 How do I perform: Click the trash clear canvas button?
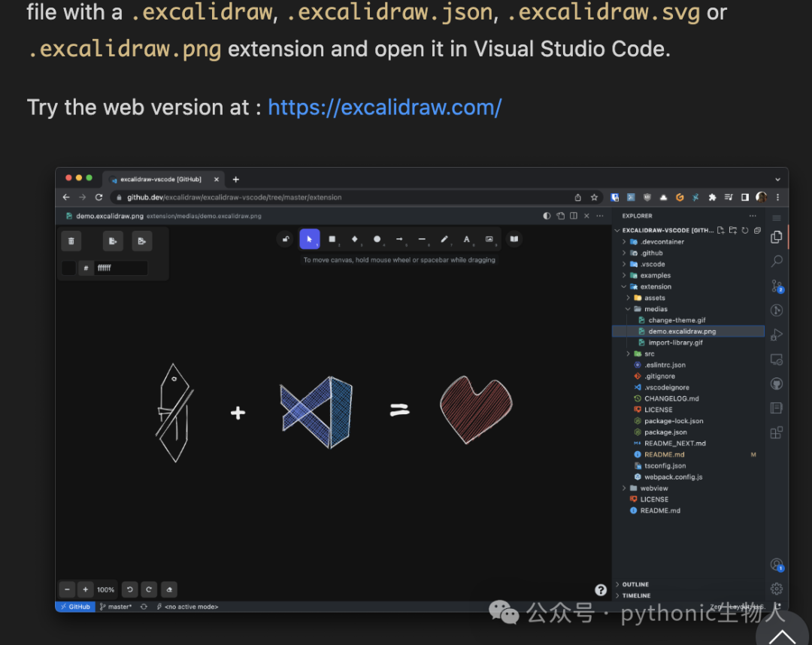pos(71,241)
